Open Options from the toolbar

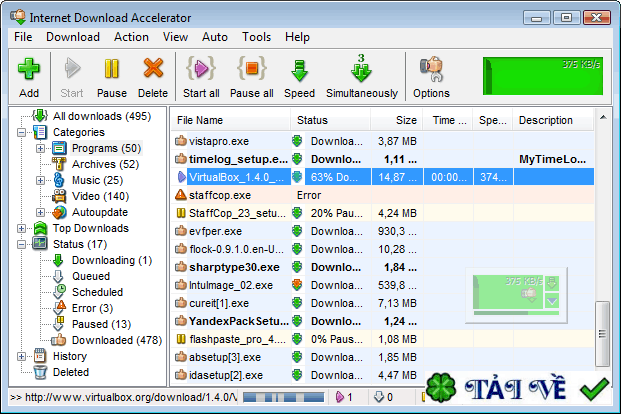pyautogui.click(x=431, y=77)
